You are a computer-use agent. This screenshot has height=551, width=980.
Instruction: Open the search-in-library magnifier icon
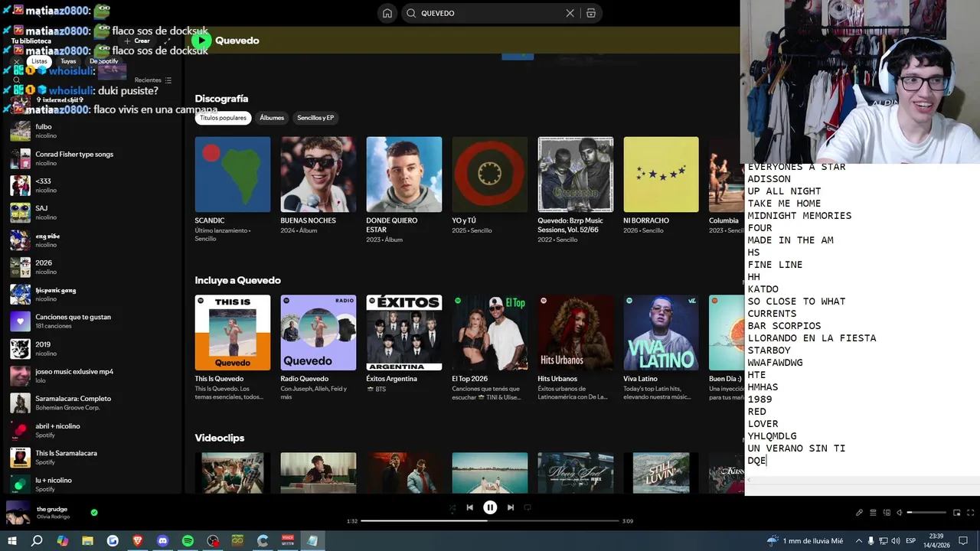(x=16, y=80)
